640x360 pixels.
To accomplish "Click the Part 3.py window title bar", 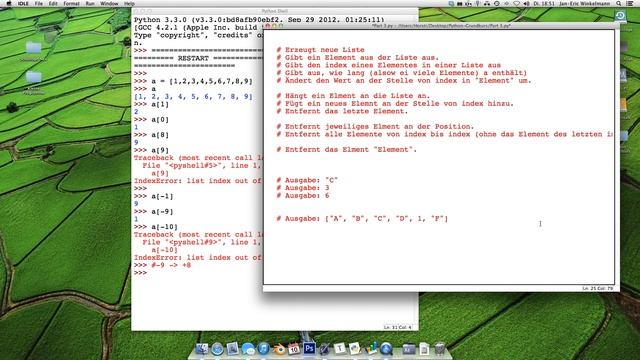I will click(441, 26).
